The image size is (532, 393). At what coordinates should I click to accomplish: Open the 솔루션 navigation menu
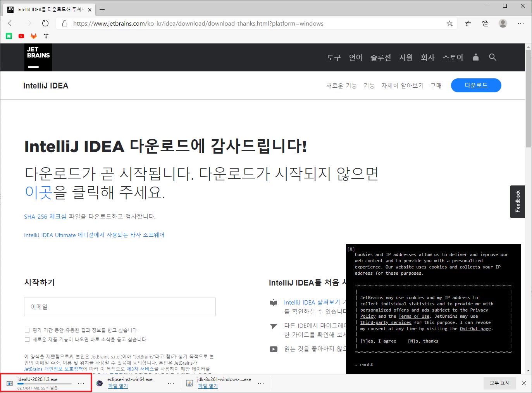coord(381,57)
